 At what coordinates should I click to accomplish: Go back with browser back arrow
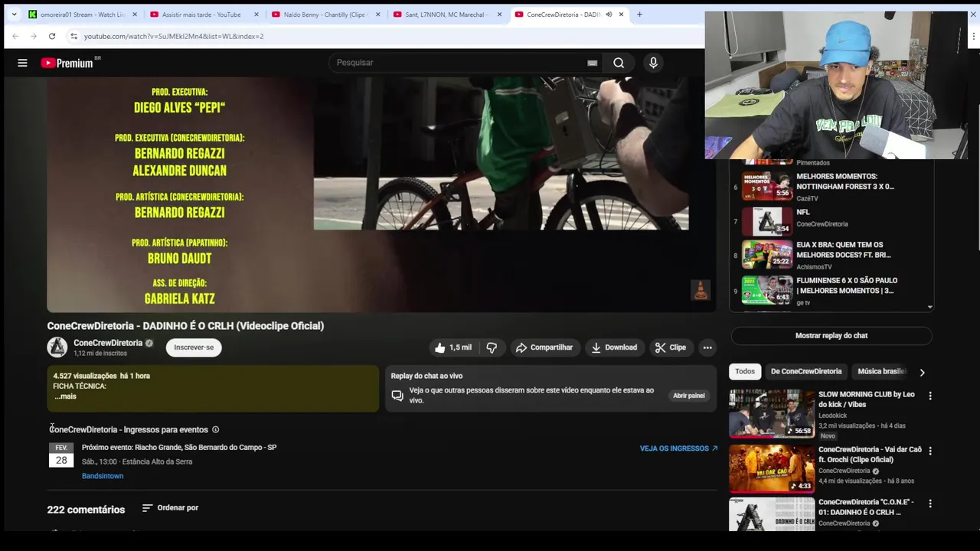15,36
